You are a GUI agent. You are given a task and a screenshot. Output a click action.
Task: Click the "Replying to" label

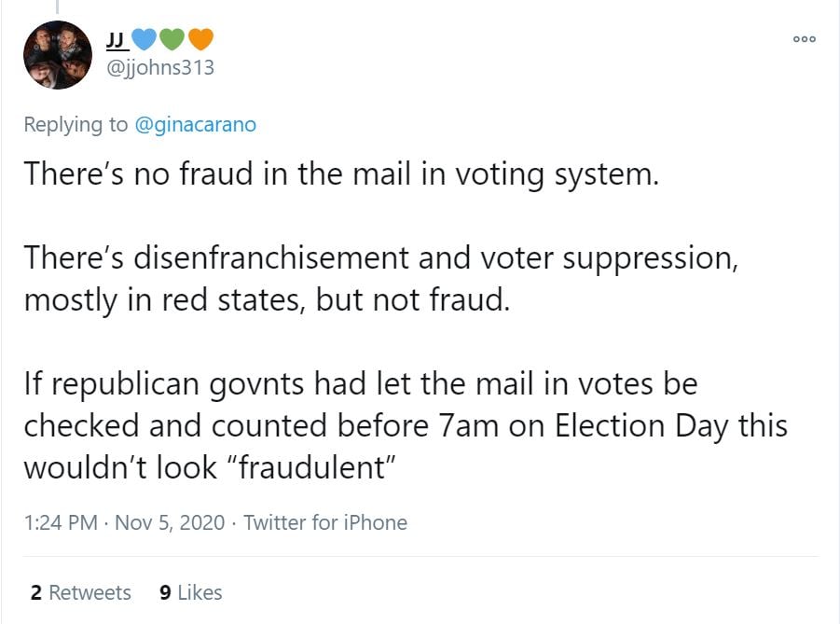tap(76, 124)
